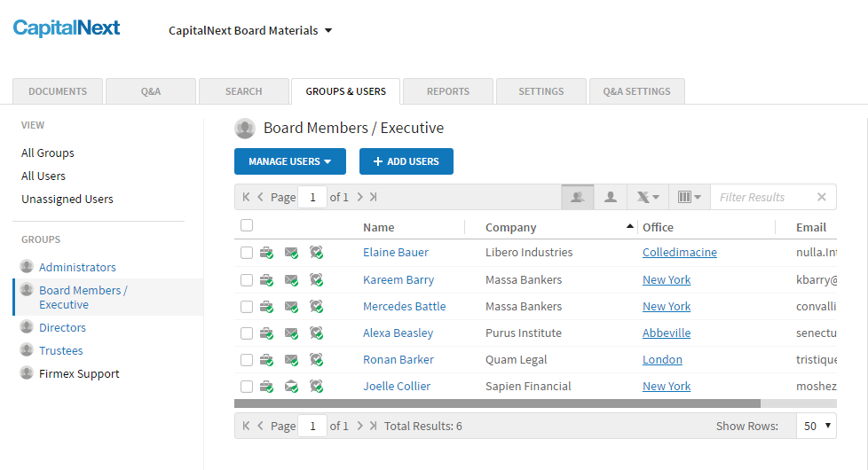Expand the Manage Users dropdown
Viewport: 868px width, 470px height.
(290, 161)
